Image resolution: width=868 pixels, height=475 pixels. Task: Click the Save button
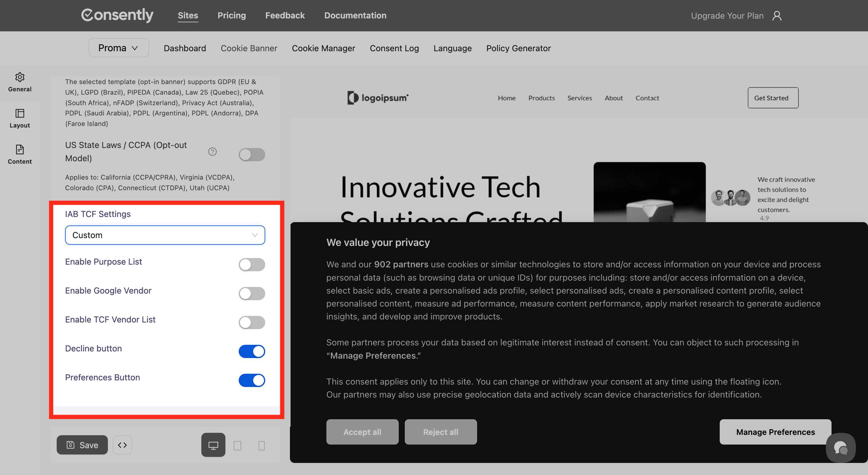(82, 445)
